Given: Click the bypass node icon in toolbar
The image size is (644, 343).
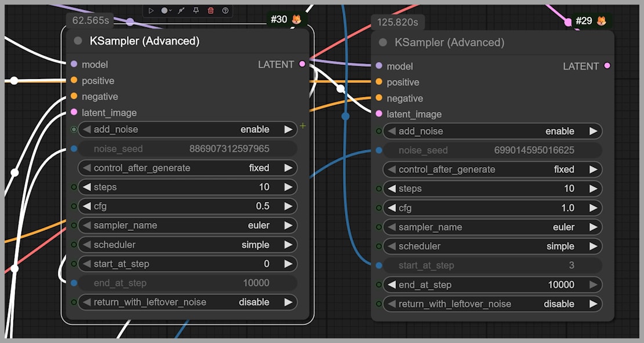Looking at the screenshot, I should pos(181,10).
